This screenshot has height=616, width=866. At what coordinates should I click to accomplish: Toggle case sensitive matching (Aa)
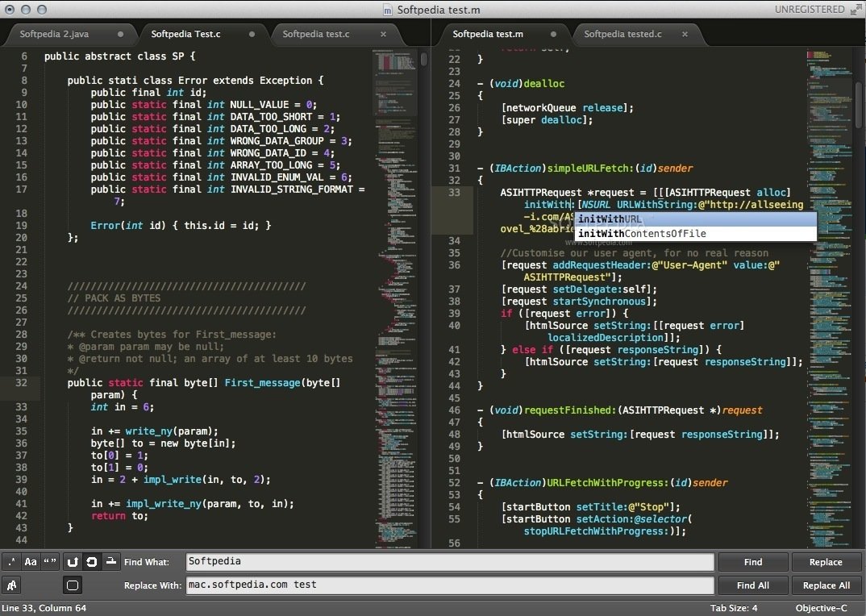(x=31, y=562)
